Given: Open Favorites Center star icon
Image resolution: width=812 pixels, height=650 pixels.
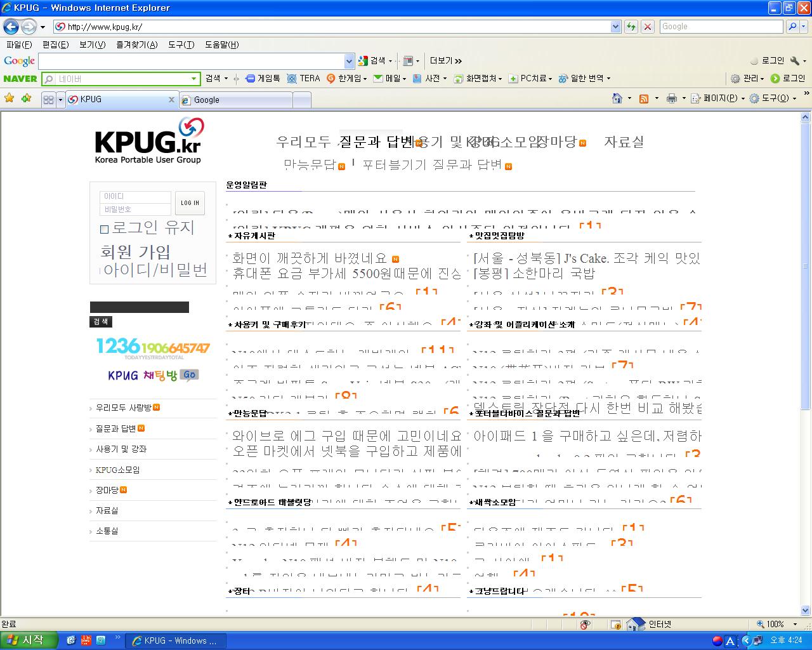Looking at the screenshot, I should click(x=9, y=98).
